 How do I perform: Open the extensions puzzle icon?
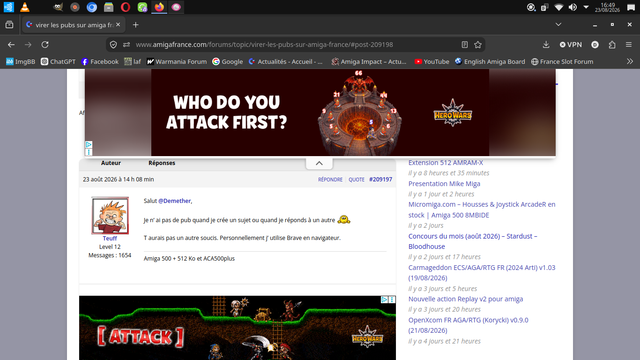pyautogui.click(x=612, y=44)
